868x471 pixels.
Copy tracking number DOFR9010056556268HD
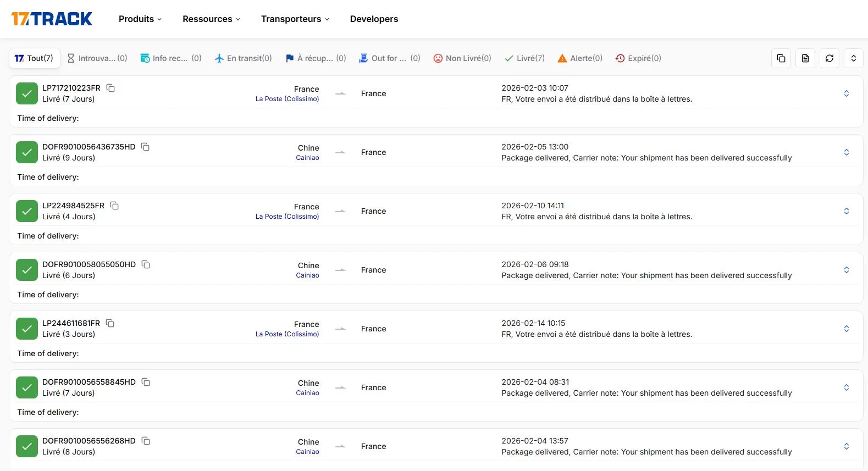(146, 441)
